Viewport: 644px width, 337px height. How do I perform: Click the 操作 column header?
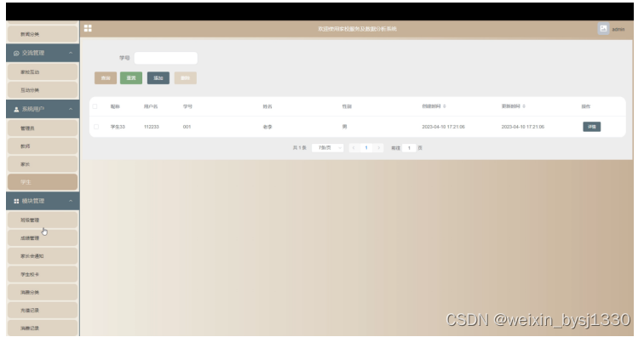[586, 106]
